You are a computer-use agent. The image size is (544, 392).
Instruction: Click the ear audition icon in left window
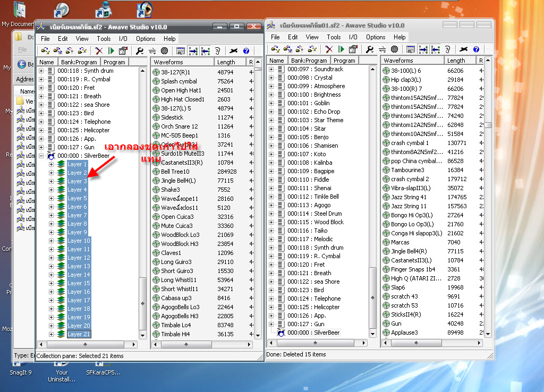[217, 51]
